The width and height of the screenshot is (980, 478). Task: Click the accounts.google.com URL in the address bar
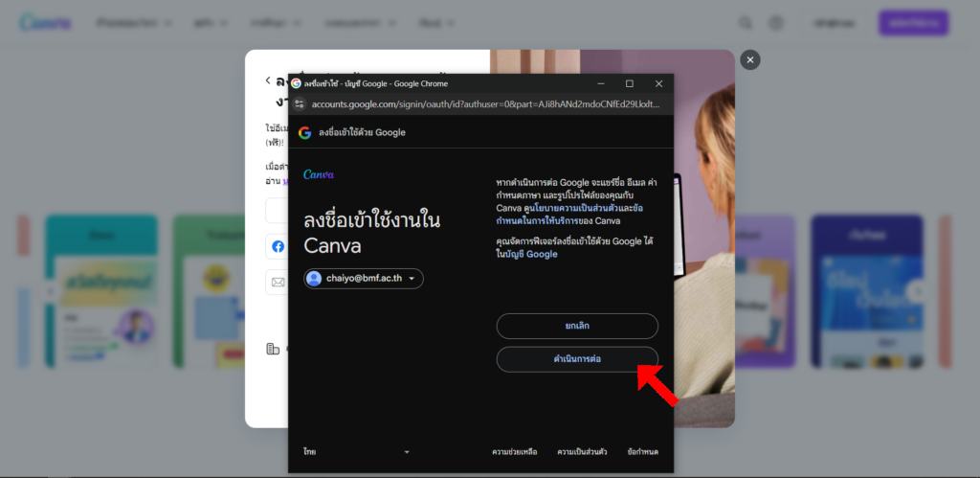click(x=485, y=103)
